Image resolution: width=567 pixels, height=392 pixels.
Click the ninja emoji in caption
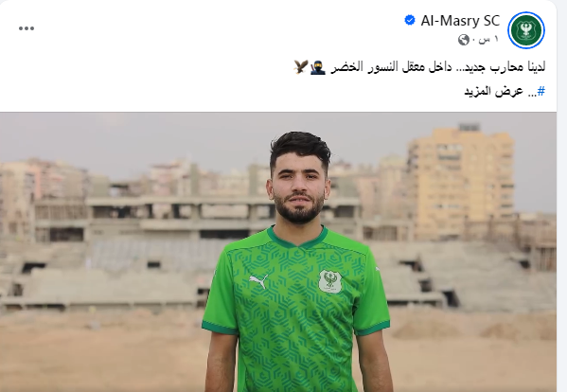pos(318,67)
